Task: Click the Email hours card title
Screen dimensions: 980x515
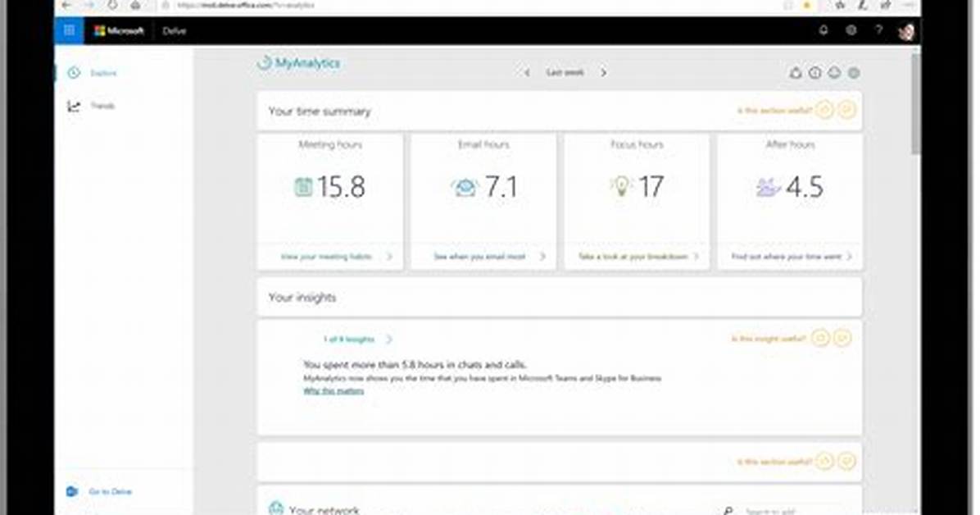Action: coord(483,144)
